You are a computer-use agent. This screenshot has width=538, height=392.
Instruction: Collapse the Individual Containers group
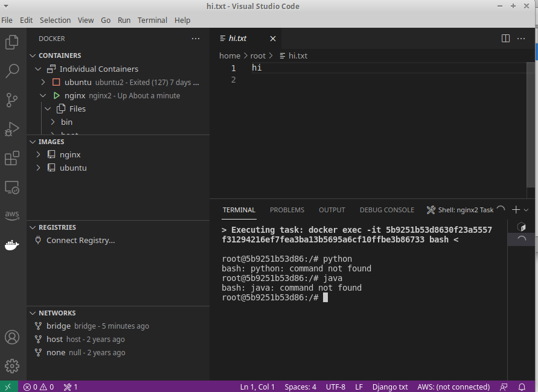(38, 69)
